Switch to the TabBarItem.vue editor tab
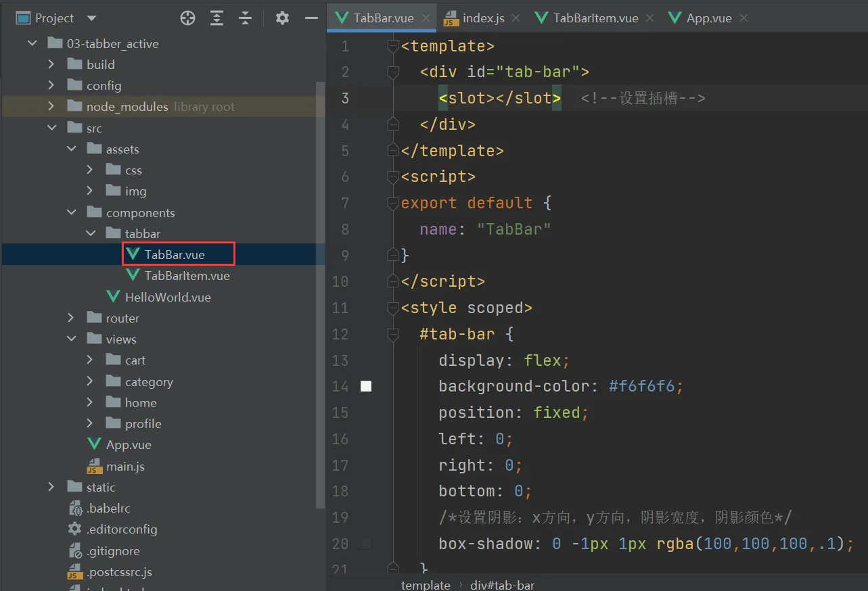 [595, 18]
